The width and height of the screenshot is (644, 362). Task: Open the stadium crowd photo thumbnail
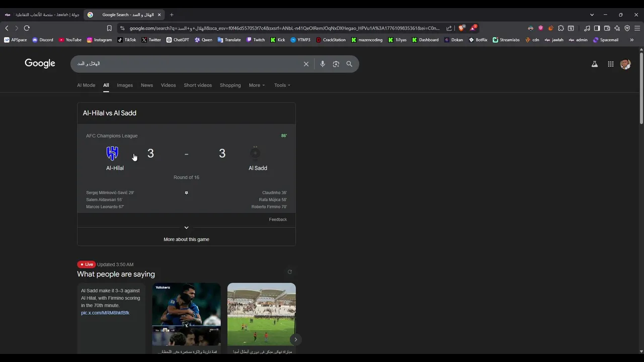tap(262, 315)
